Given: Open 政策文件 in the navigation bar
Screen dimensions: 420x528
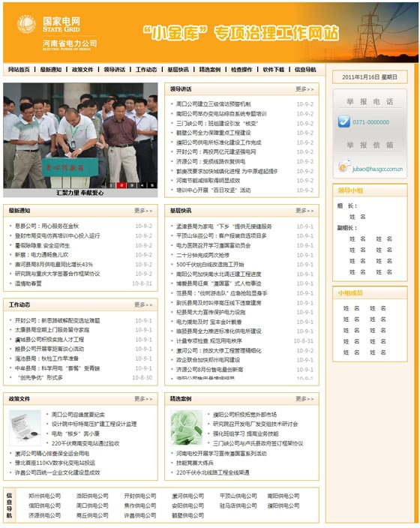Looking at the screenshot, I should pyautogui.click(x=82, y=69).
